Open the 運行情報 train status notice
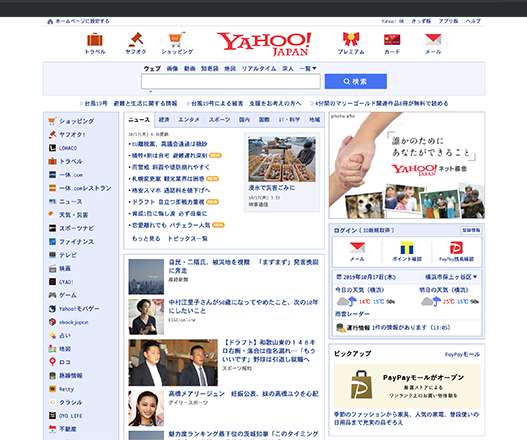 tap(393, 327)
